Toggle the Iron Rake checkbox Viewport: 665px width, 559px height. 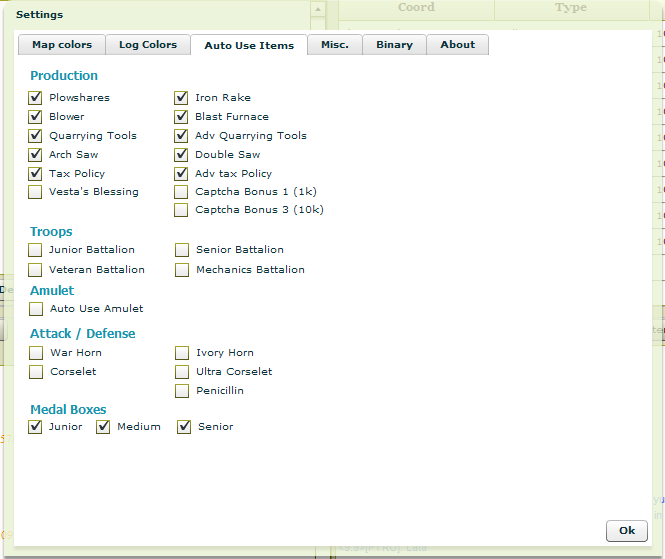[x=181, y=98]
